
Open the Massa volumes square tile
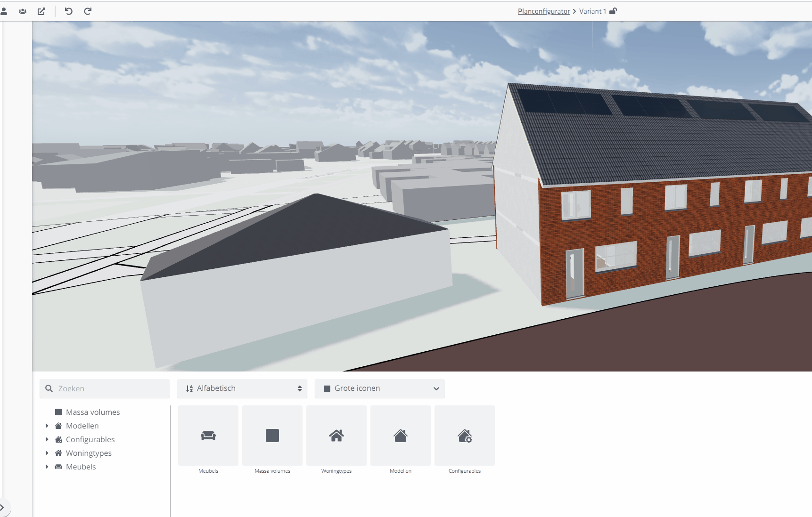[x=272, y=436]
